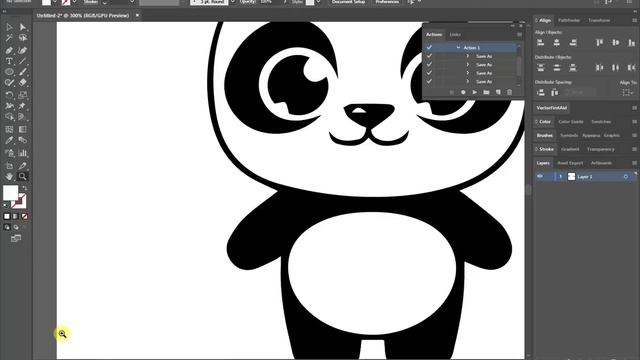Select the Pen tool

[x=9, y=51]
